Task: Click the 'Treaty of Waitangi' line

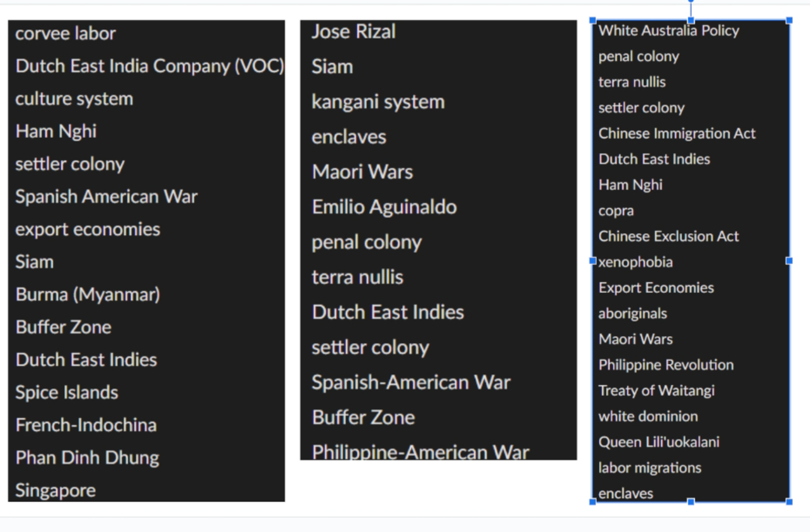Action: pos(657,391)
